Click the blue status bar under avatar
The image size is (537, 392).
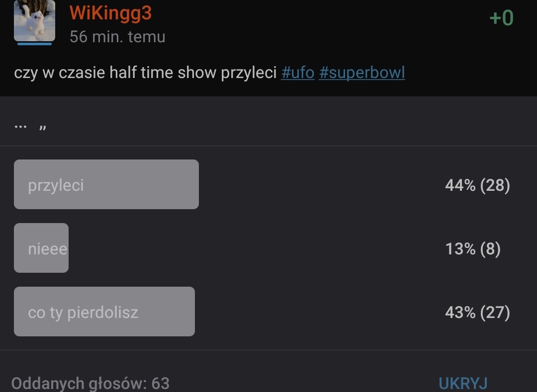tap(34, 44)
